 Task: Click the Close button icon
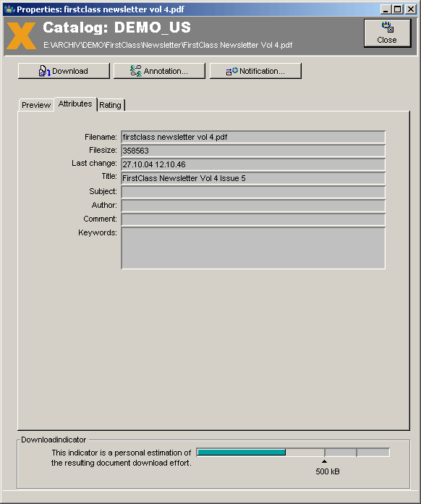click(387, 27)
